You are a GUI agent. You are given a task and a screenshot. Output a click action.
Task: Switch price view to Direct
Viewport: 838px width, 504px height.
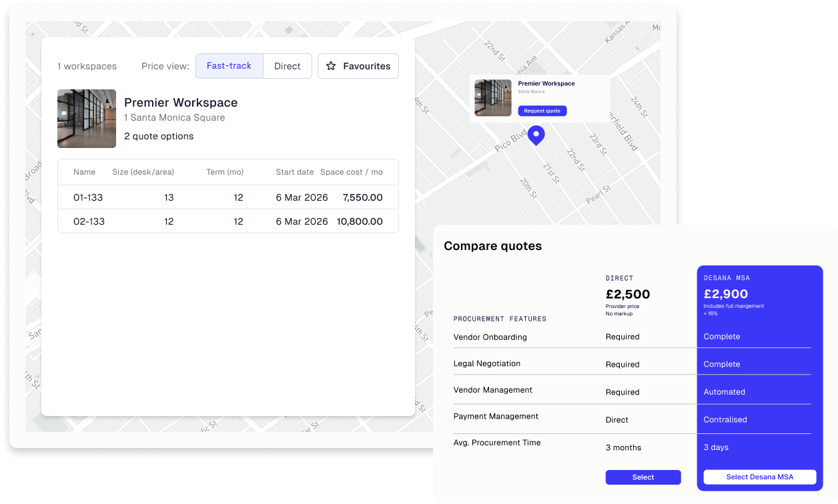287,65
